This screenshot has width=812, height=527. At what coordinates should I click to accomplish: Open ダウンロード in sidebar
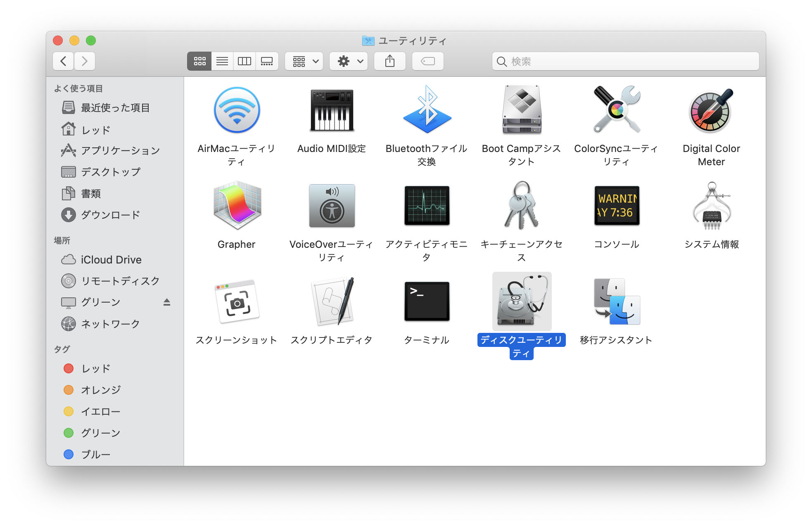[x=115, y=215]
